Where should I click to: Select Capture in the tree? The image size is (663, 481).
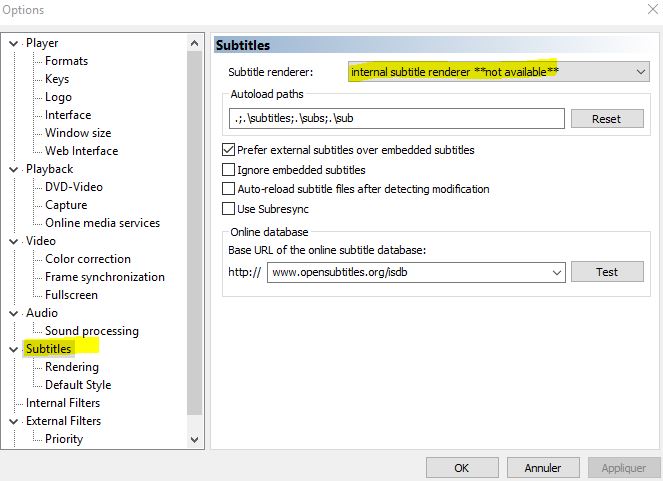point(66,205)
